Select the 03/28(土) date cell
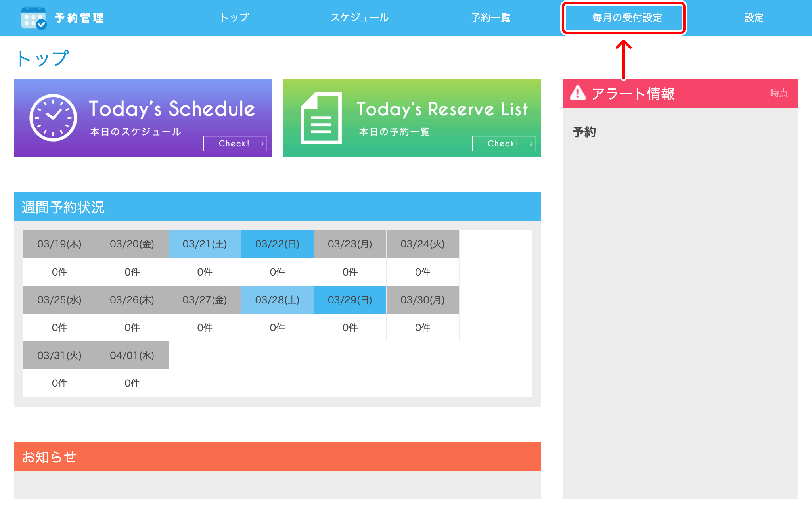 tap(277, 300)
